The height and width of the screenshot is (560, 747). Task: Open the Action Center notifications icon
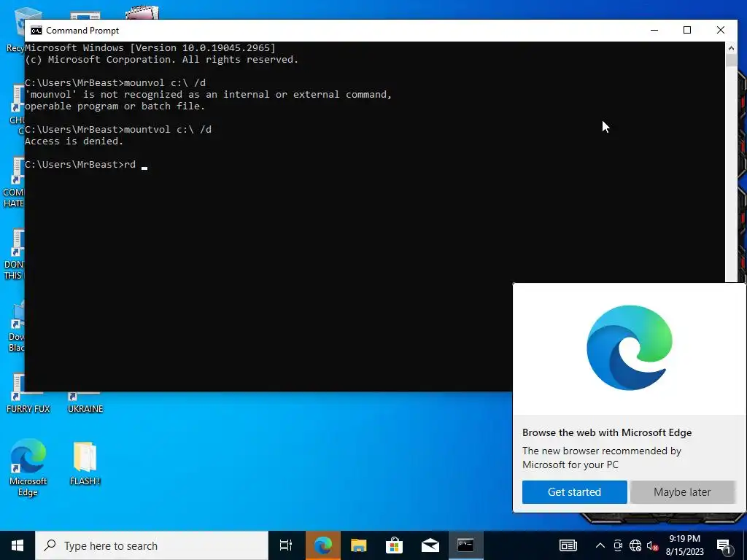pos(724,546)
